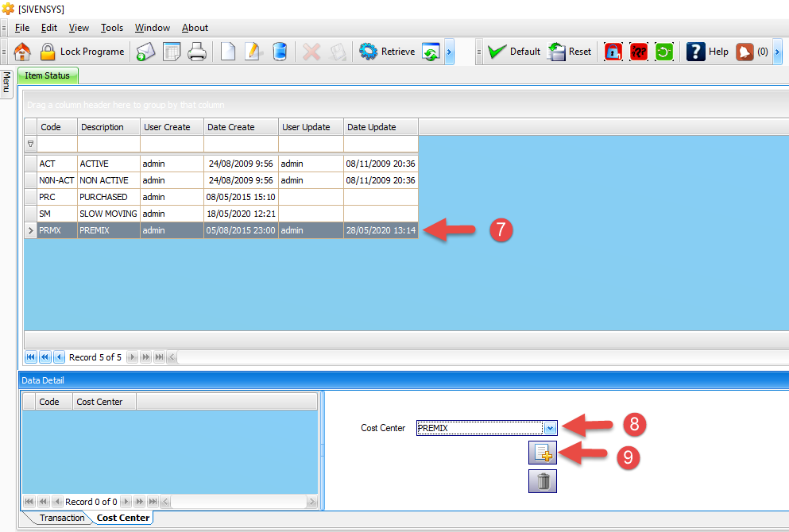
Task: Click the Retrieve gear button
Action: (x=387, y=52)
